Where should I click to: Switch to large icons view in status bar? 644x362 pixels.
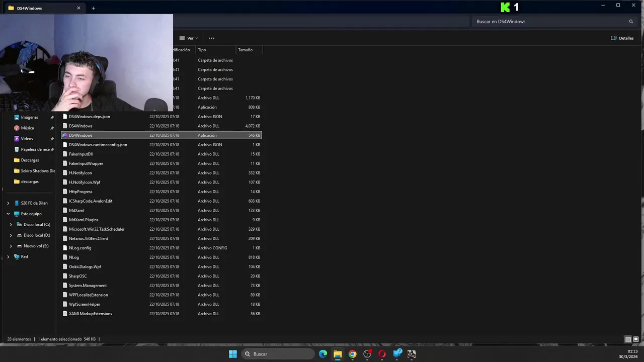[636, 339]
